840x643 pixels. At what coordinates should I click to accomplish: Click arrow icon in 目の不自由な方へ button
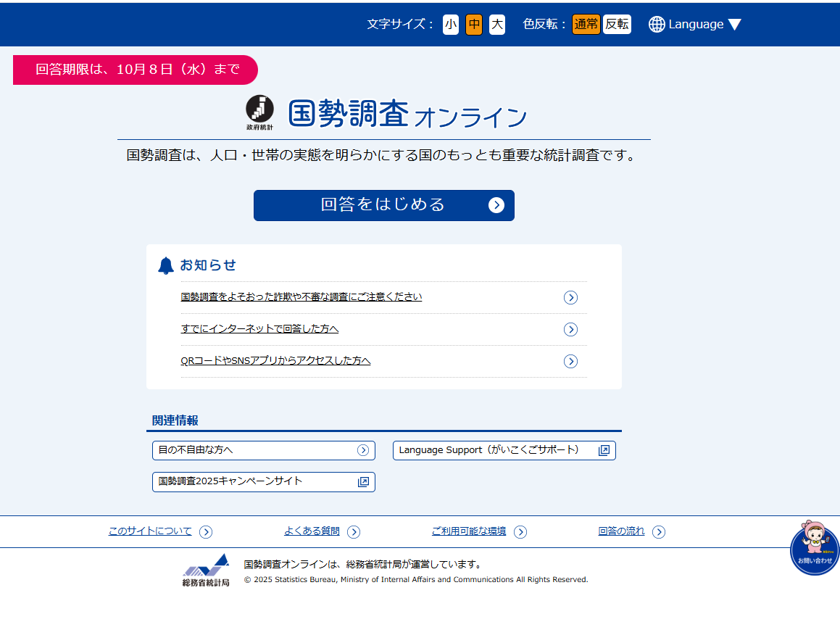(x=363, y=451)
